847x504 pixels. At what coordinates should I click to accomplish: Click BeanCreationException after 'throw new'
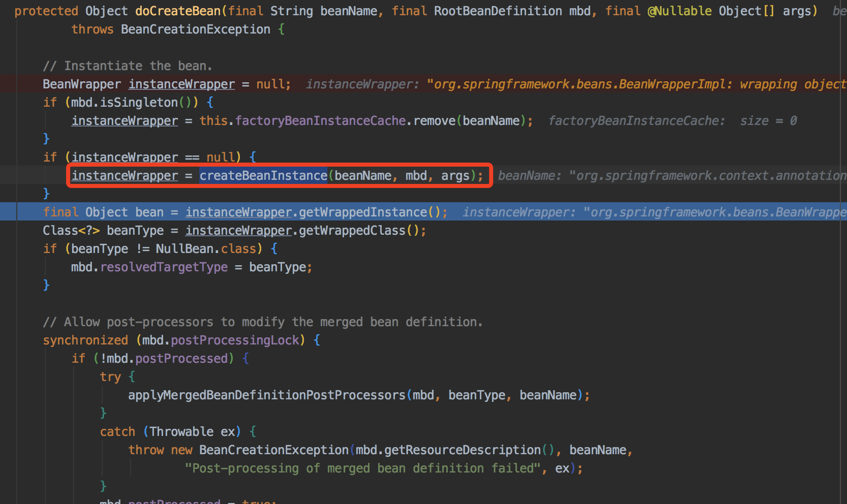(274, 450)
